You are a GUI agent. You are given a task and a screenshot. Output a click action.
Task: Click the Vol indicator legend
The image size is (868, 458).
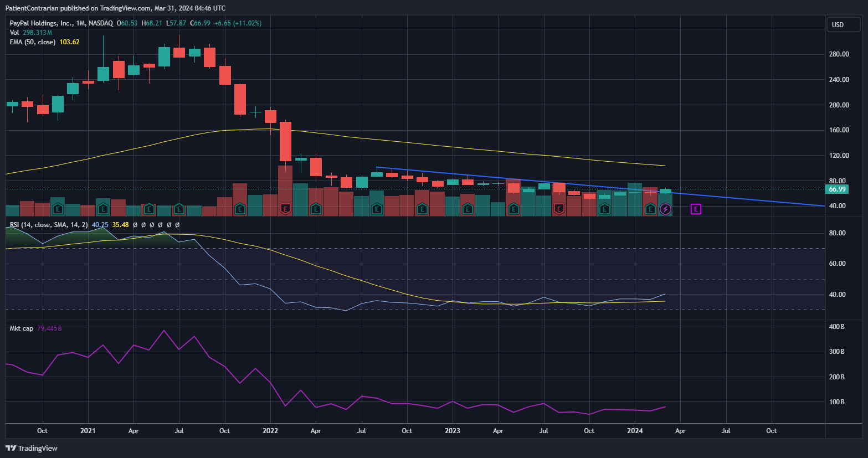[14, 33]
